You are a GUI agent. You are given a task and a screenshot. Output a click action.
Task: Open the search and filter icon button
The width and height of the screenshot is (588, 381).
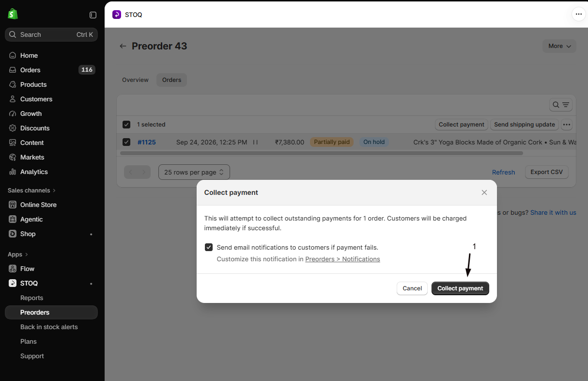tap(561, 105)
